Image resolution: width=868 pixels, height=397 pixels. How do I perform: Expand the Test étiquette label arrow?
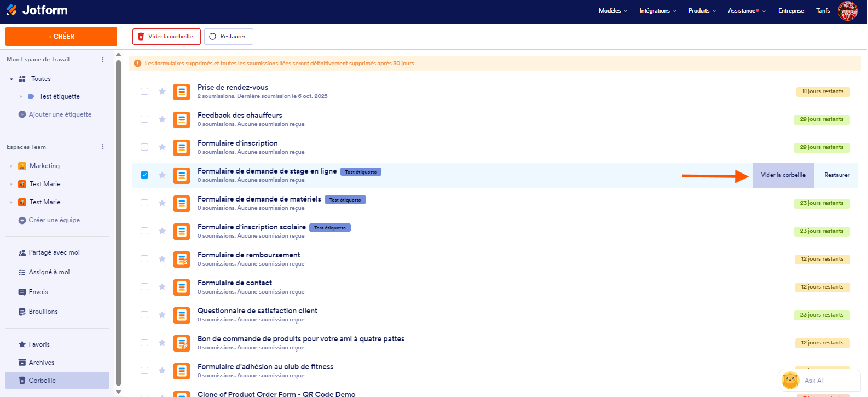21,97
